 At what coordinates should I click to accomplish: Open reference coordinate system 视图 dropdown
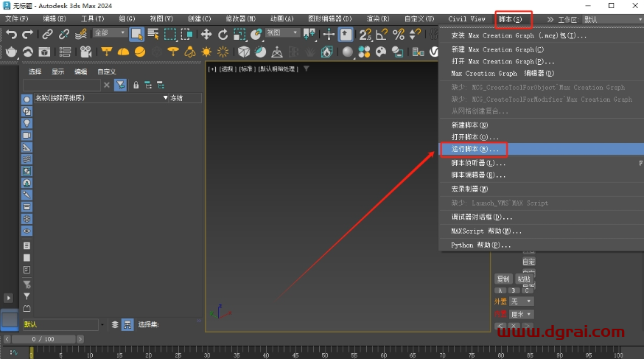pos(282,32)
